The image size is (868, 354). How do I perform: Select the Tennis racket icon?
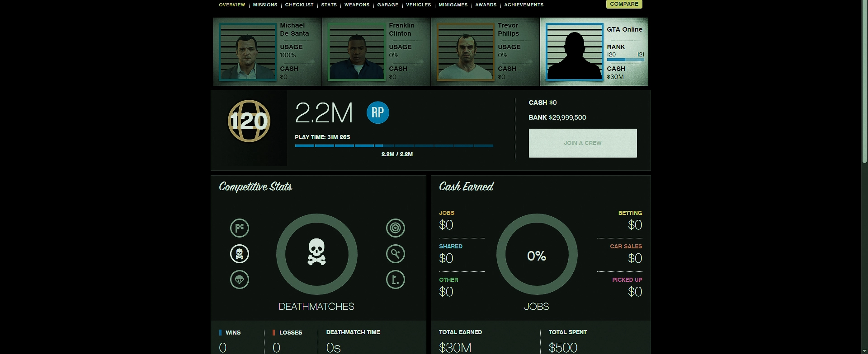click(x=396, y=254)
